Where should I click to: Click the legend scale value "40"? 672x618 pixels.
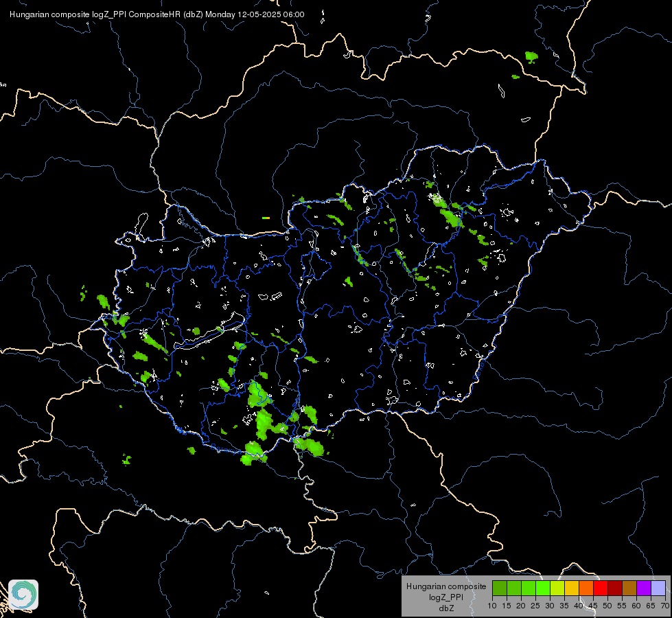[x=579, y=606]
